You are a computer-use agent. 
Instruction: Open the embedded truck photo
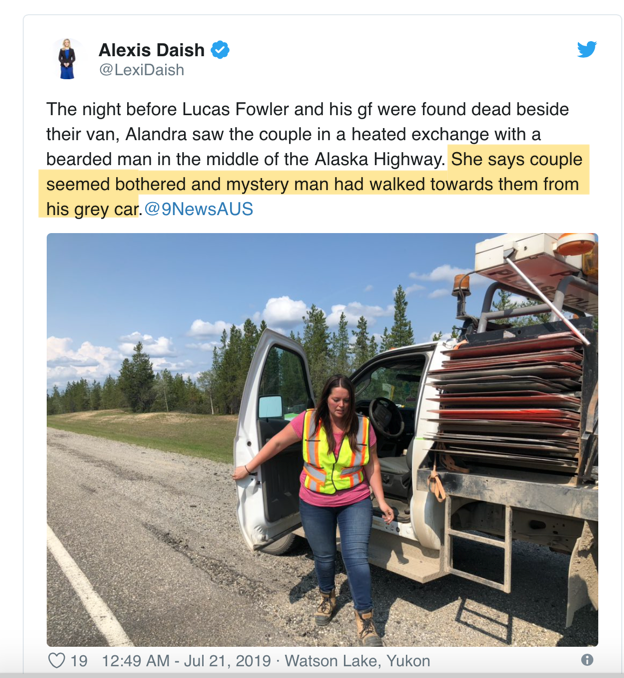pyautogui.click(x=322, y=440)
